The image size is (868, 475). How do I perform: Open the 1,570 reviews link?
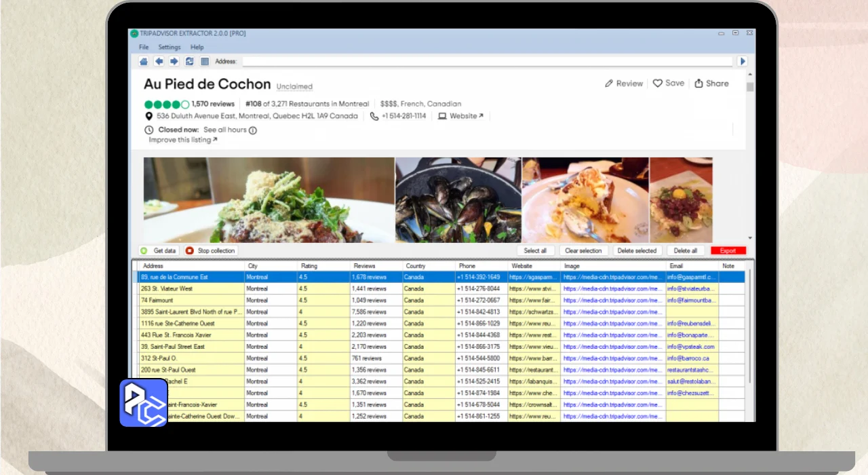(213, 104)
